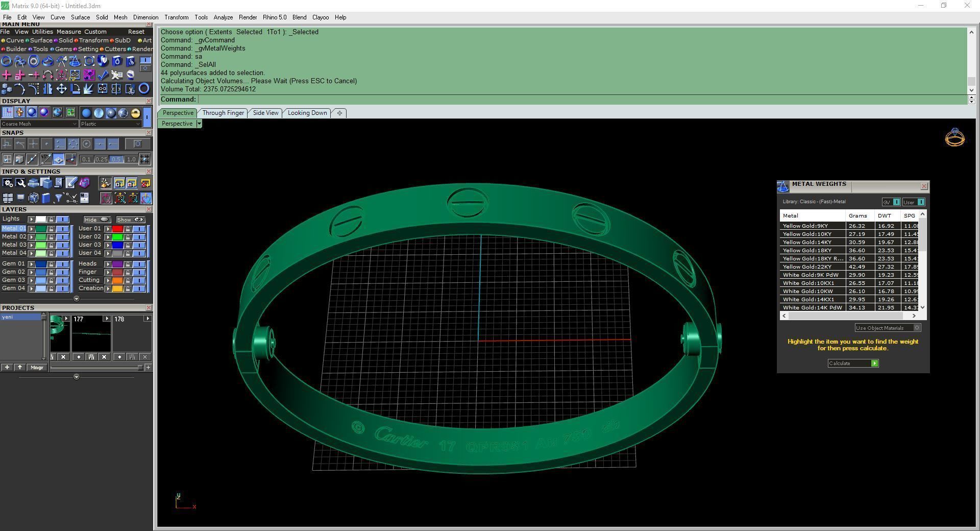Select the 177 project thumbnail

(91, 334)
